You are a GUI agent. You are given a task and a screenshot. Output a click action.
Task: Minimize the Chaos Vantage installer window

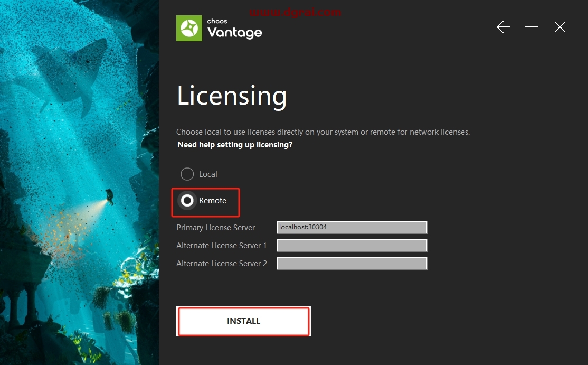coord(532,27)
